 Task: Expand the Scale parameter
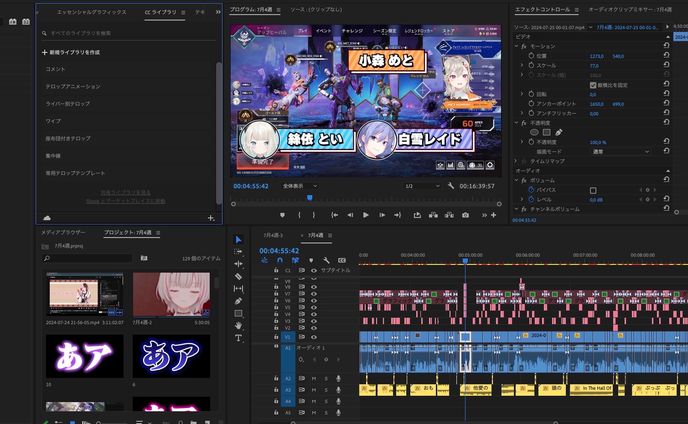click(522, 65)
